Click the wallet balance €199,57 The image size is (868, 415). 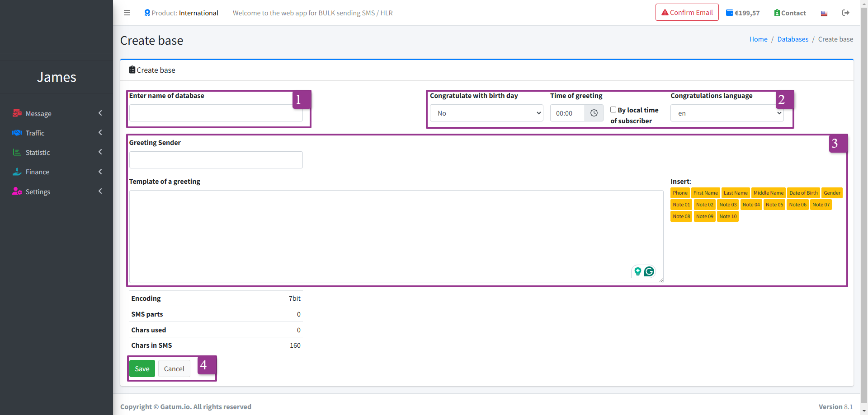pyautogui.click(x=743, y=13)
